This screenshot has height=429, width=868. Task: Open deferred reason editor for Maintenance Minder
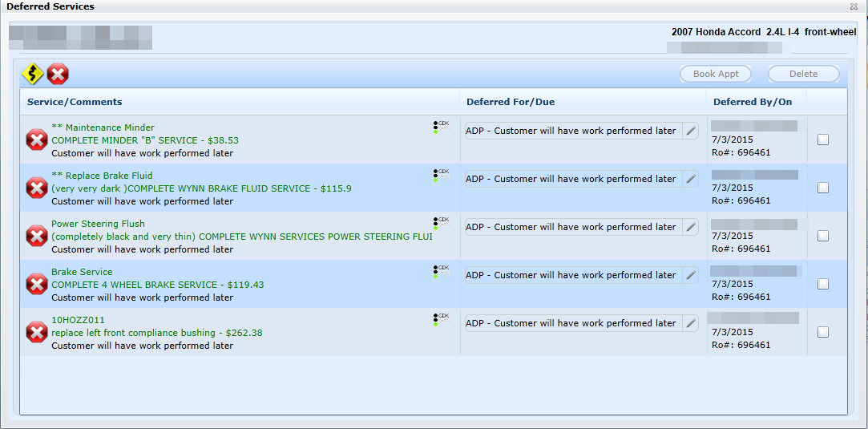690,131
